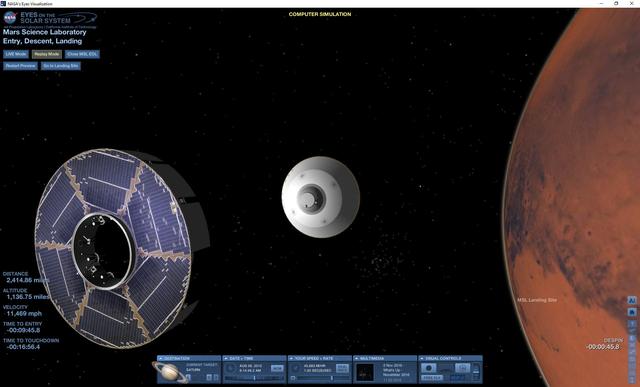
Task: Click the screen-mode icon in Visual Controls
Action: coord(462,368)
